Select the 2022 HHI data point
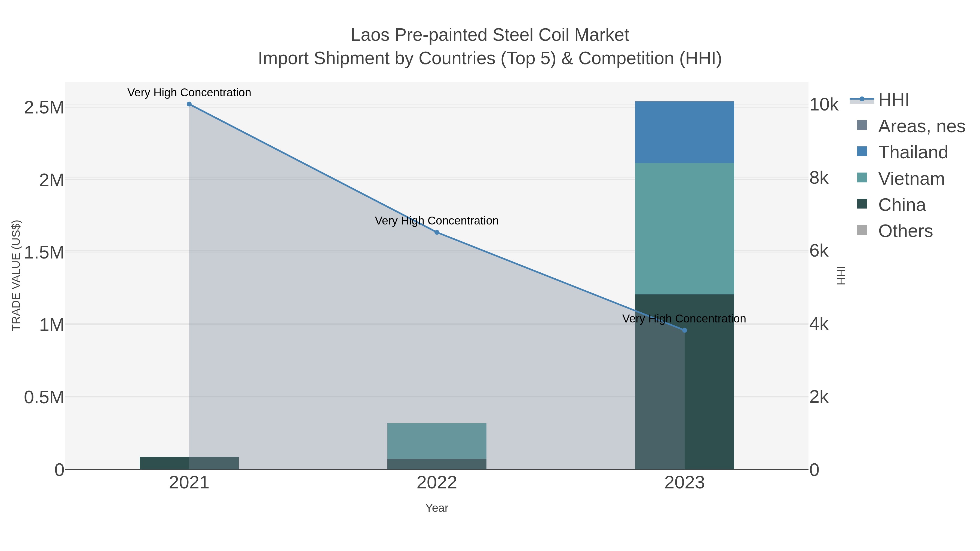The image size is (980, 551). (x=437, y=232)
